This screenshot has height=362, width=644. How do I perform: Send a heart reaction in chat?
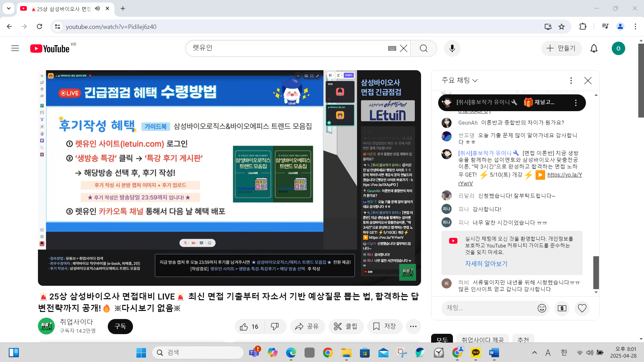tap(582, 308)
